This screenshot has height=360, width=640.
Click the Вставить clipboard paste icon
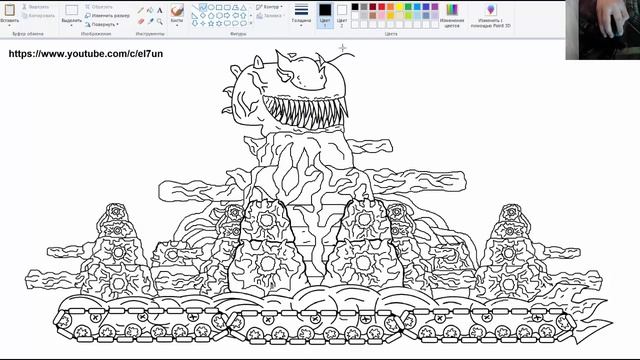[x=9, y=10]
